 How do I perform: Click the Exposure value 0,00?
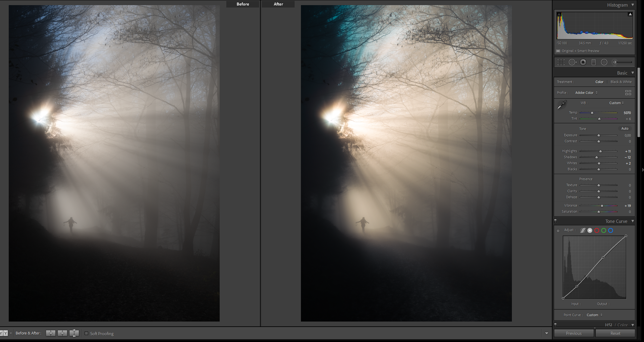tap(627, 135)
